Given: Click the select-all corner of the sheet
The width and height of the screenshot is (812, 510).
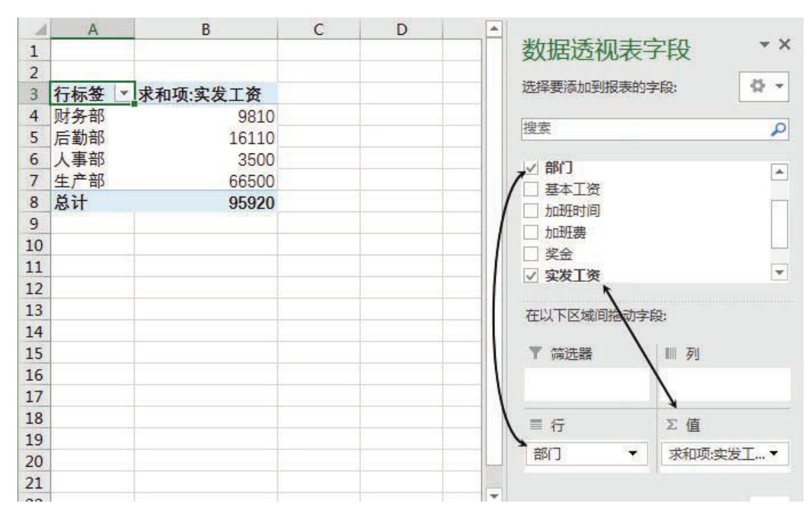Looking at the screenshot, I should point(40,29).
